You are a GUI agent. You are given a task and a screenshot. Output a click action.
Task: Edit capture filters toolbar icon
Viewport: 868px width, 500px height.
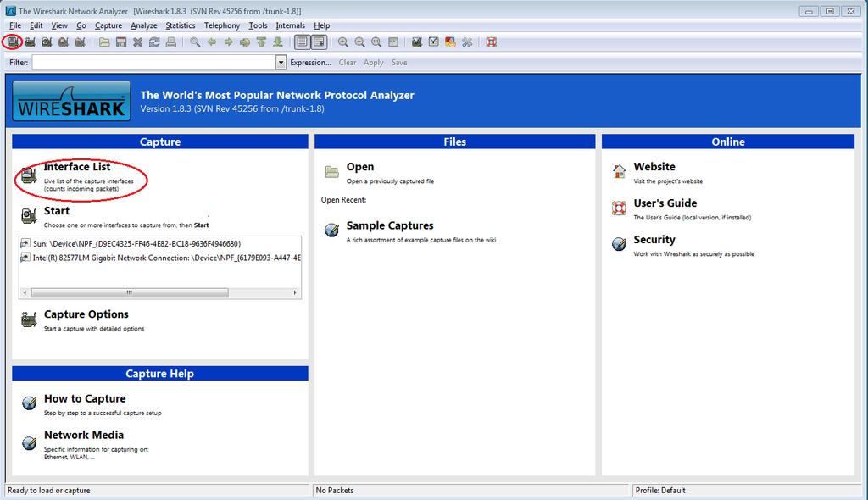[417, 42]
